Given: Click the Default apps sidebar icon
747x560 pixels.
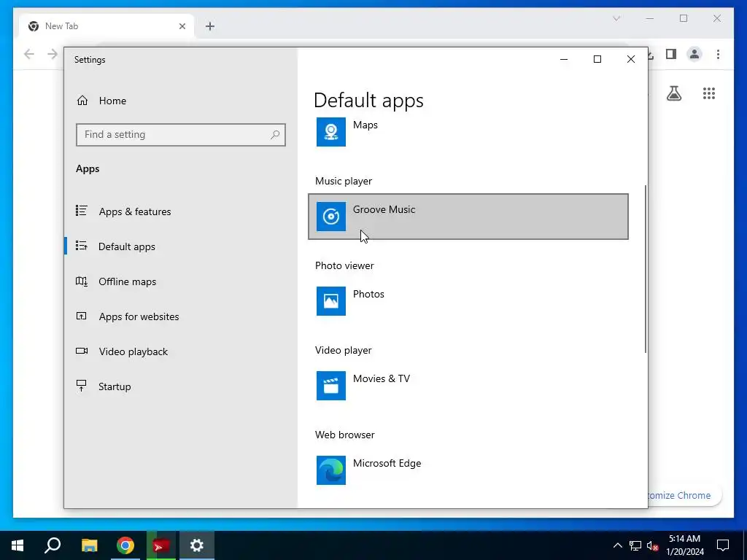Looking at the screenshot, I should click(x=82, y=246).
